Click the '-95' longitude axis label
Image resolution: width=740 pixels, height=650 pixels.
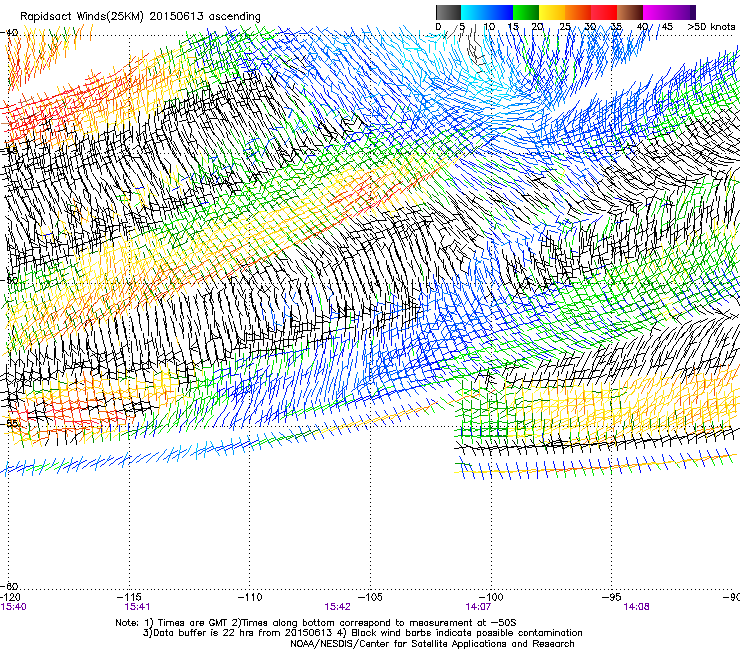611,598
